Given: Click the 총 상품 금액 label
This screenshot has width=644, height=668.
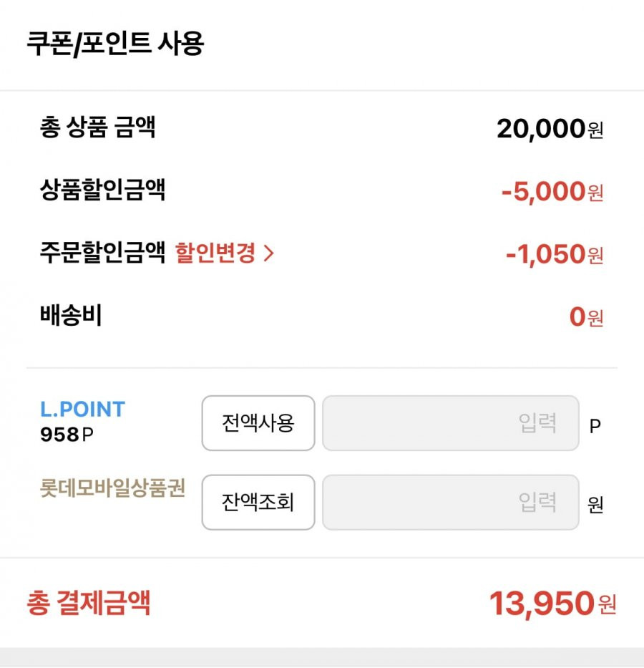Looking at the screenshot, I should (98, 127).
